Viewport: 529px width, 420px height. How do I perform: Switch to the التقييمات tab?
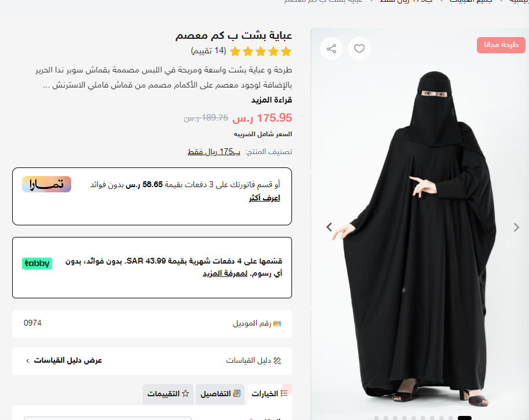coord(167,394)
